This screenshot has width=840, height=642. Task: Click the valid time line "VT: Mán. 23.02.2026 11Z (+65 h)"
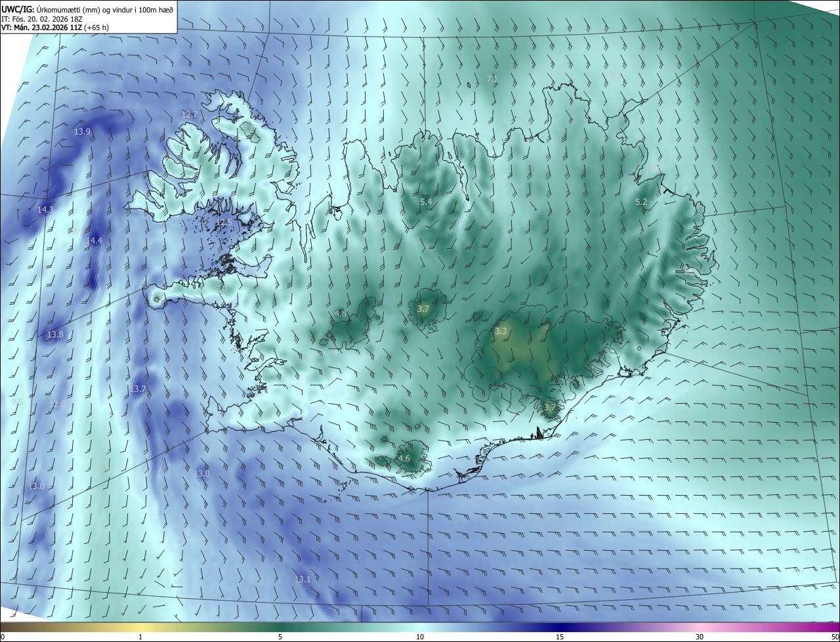click(55, 28)
